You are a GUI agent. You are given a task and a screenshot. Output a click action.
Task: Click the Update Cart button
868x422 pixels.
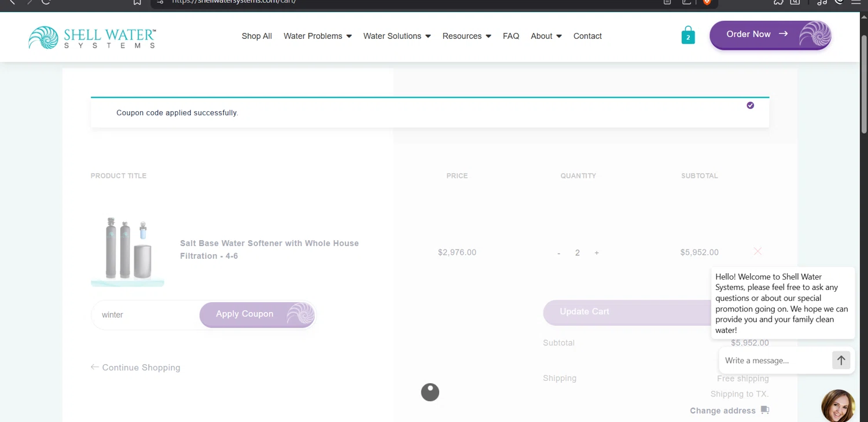pyautogui.click(x=627, y=312)
